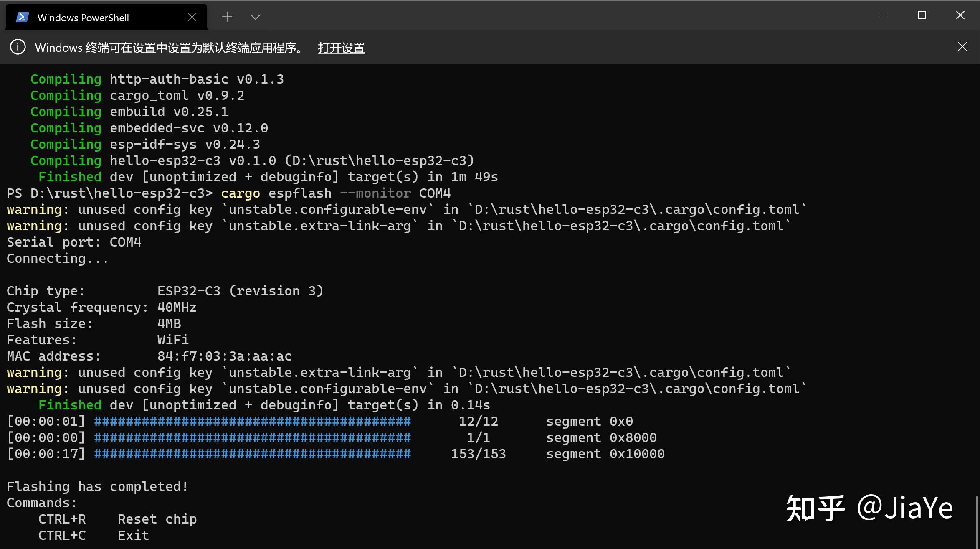Click the '[00:00:17]' elapsed time
Screen dimensions: 980x549
click(46, 454)
